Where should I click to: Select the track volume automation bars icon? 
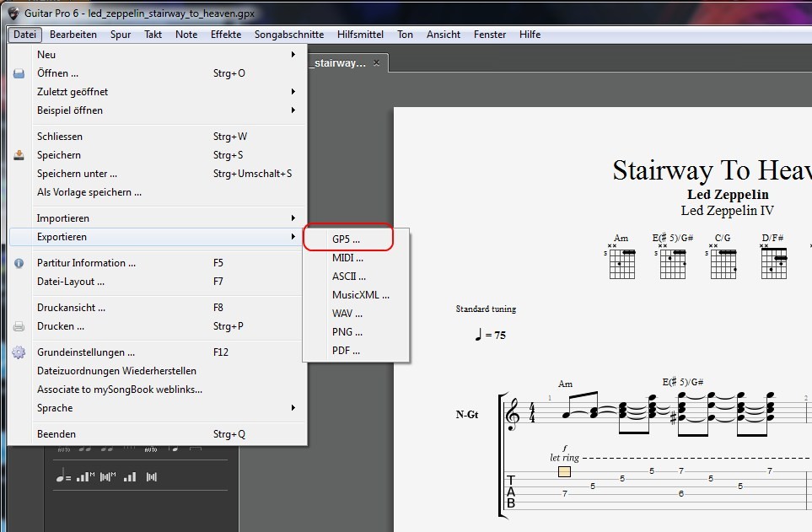[130, 476]
